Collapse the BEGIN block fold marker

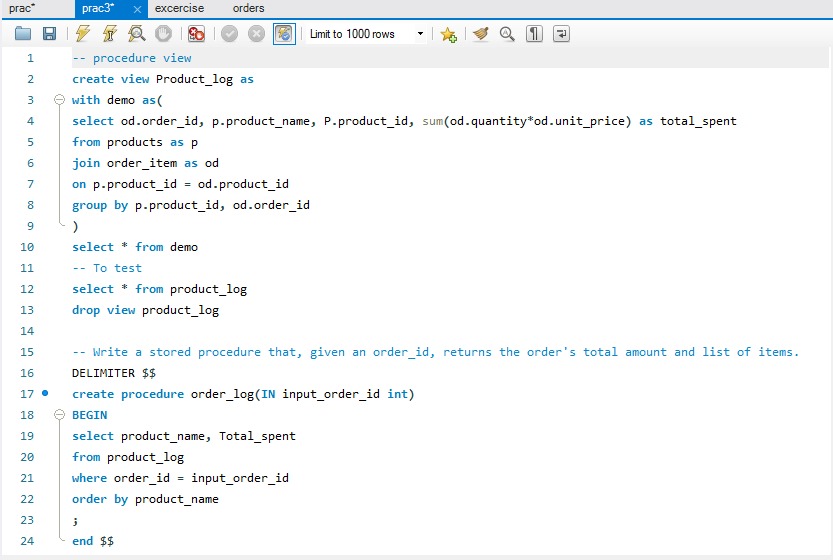60,414
